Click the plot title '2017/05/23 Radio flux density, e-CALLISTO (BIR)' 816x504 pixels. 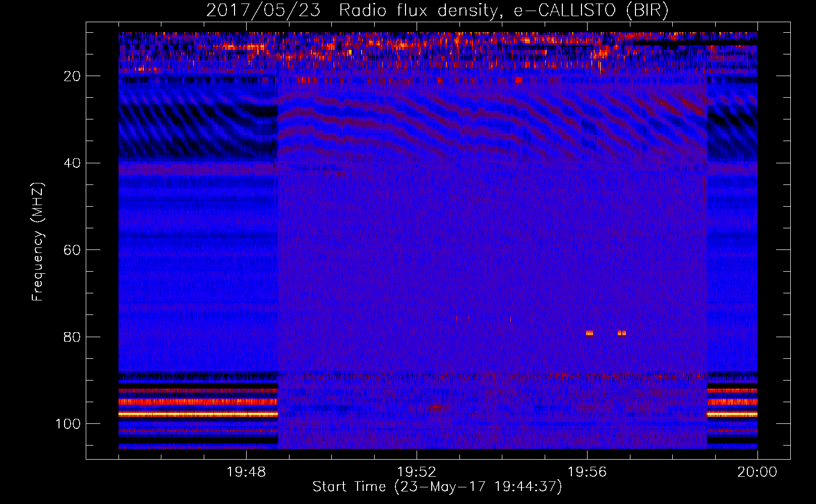pos(437,11)
